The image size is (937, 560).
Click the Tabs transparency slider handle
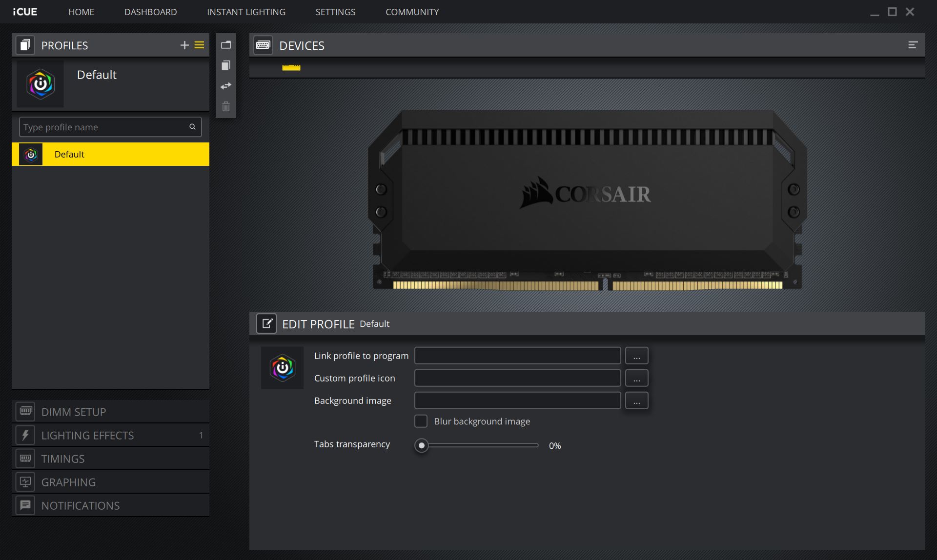pos(422,445)
